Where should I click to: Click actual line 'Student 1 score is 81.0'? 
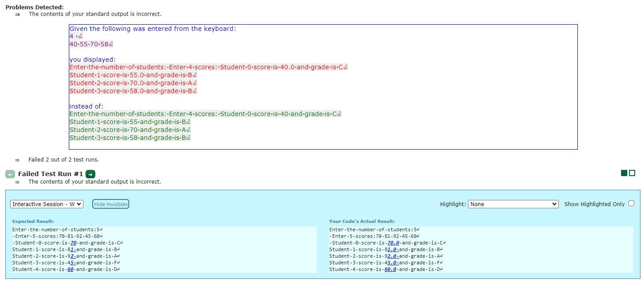386,249
